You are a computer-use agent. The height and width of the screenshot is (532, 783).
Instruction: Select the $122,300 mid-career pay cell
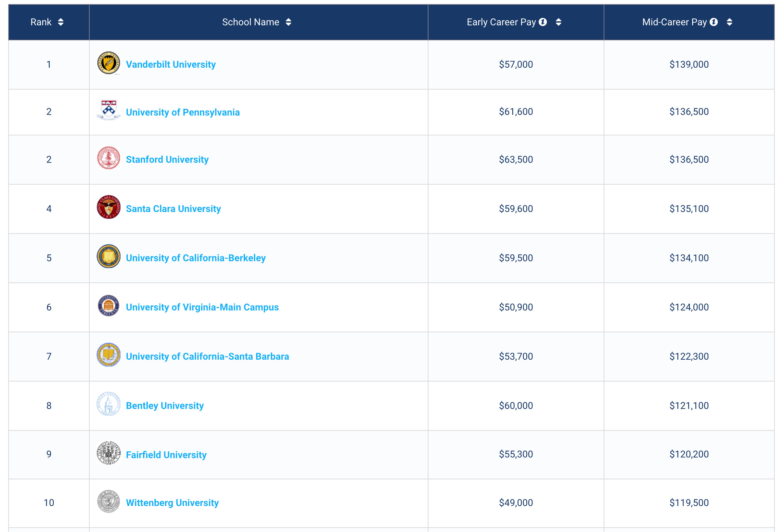[x=689, y=357]
